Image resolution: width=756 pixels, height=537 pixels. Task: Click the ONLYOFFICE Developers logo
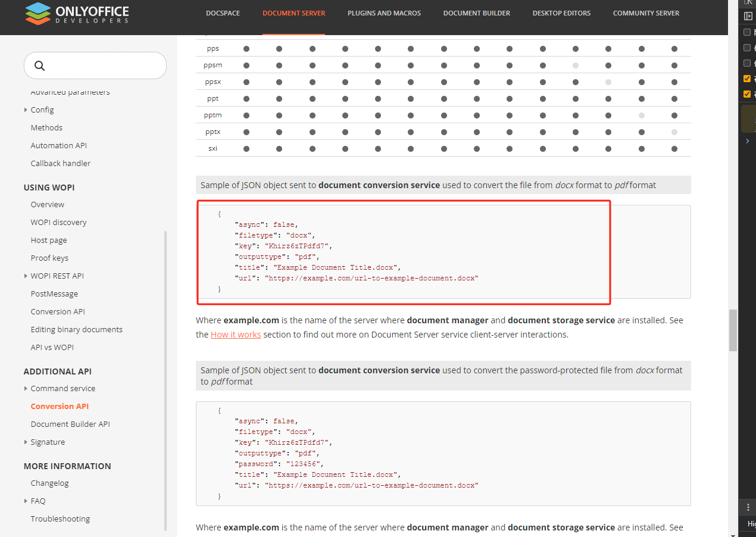click(76, 14)
